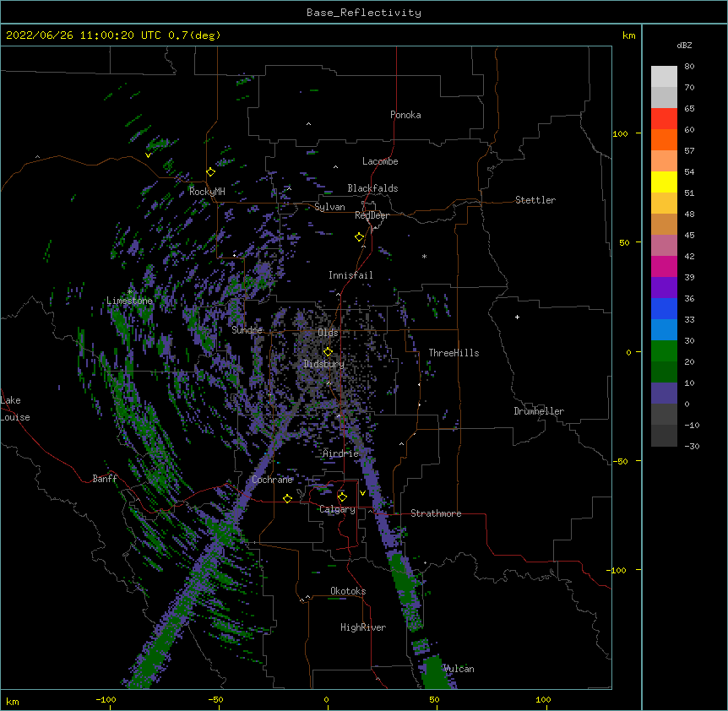
Task: Click the km unit label at bottom left
Action: [x=12, y=701]
